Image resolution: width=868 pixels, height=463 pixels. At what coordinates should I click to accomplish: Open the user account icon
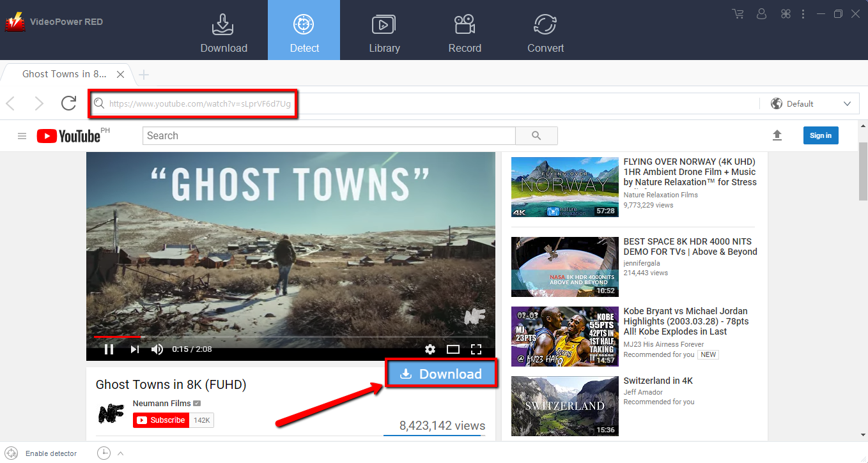click(x=761, y=13)
